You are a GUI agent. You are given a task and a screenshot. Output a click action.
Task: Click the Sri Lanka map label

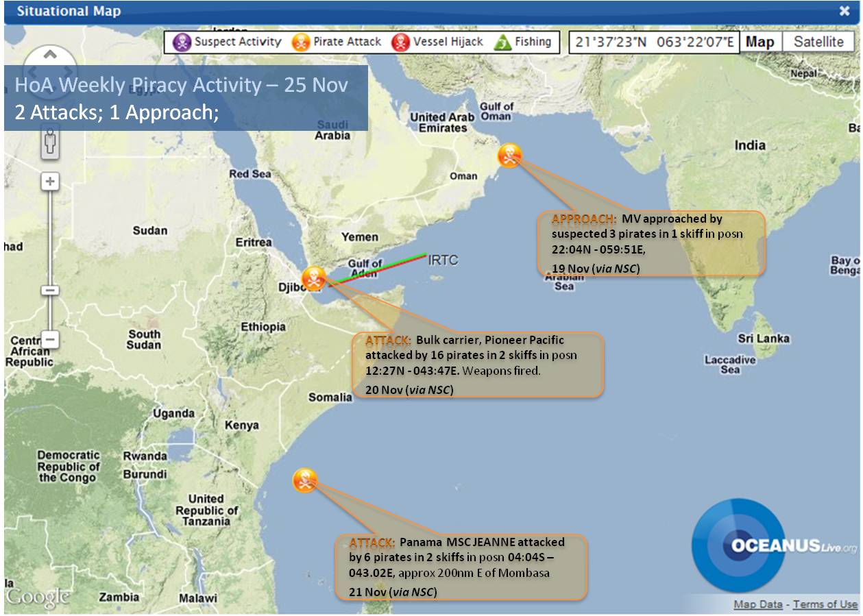coord(764,338)
